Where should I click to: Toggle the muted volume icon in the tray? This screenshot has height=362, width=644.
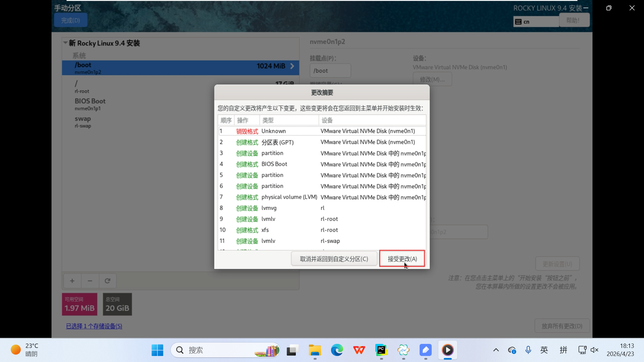(594, 350)
